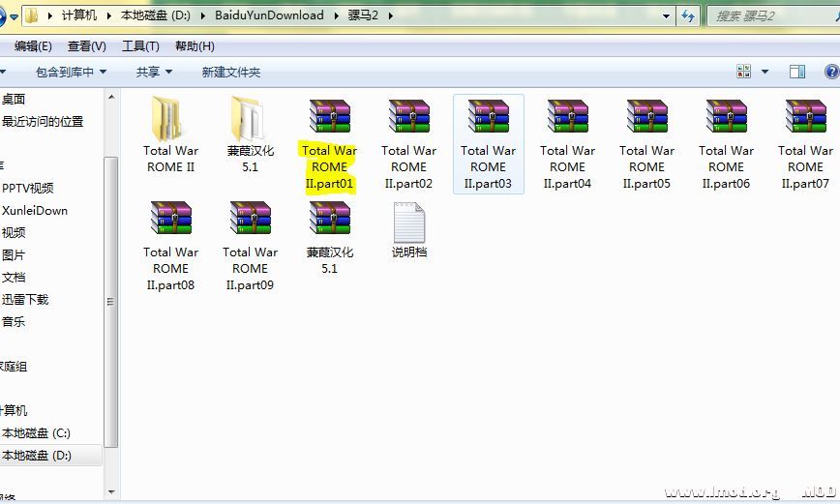This screenshot has height=504, width=840.
Task: Open the 工具(T) menu
Action: 140,46
